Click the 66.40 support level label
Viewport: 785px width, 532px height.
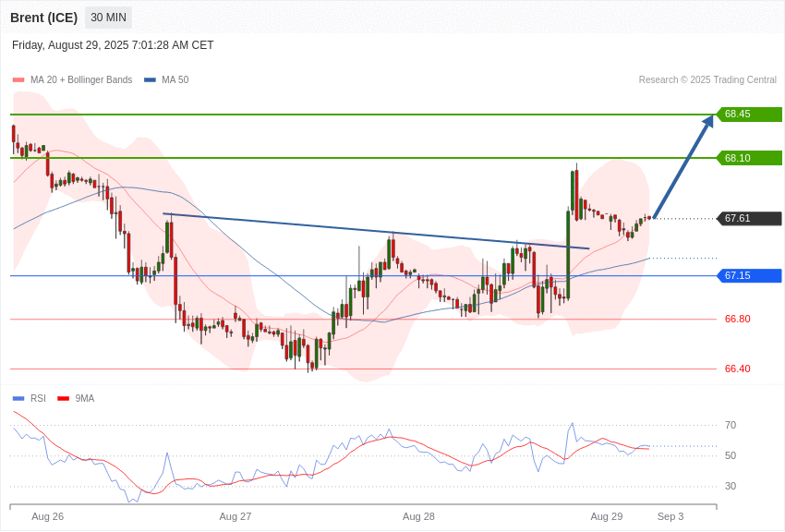(738, 369)
